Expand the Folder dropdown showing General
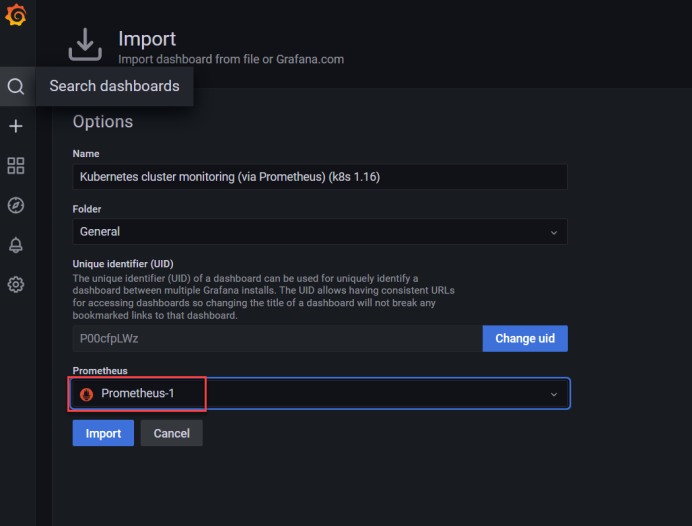This screenshot has height=526, width=692. click(x=319, y=232)
